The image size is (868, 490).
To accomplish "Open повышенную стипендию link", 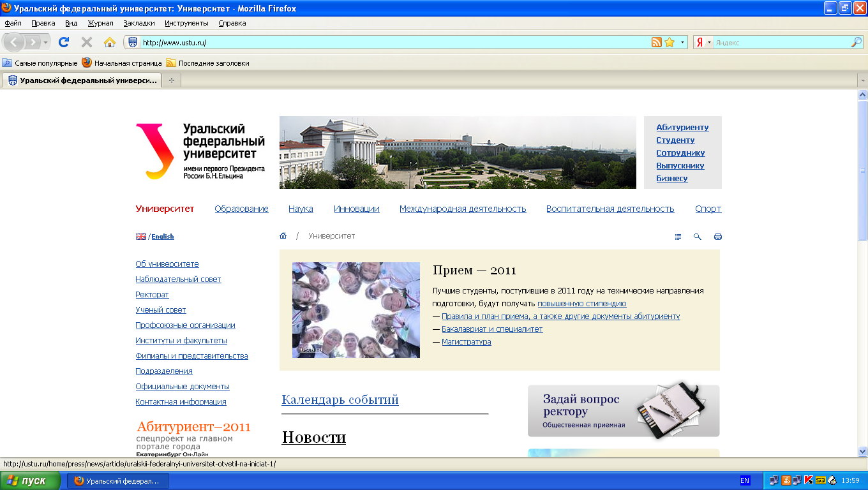I will pos(582,304).
